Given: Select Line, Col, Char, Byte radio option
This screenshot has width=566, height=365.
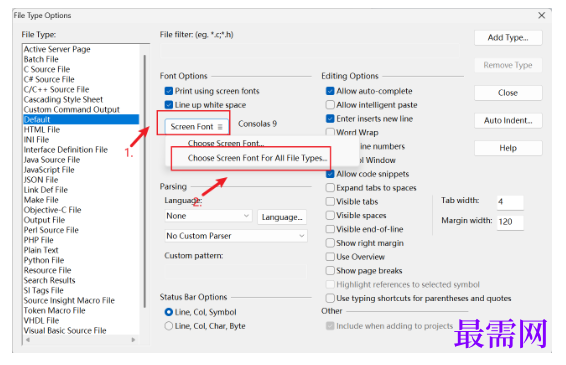Looking at the screenshot, I should click(169, 326).
